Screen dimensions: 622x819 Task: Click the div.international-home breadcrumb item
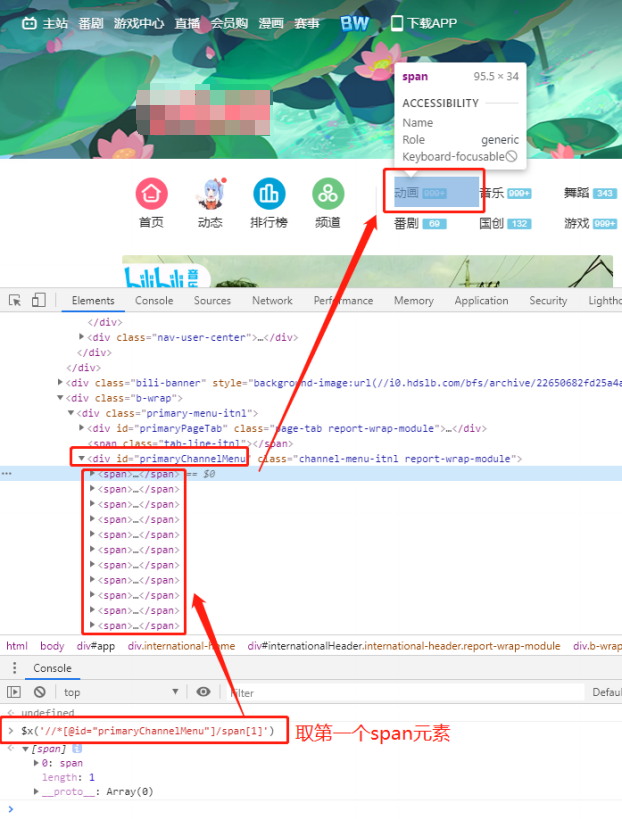click(181, 646)
